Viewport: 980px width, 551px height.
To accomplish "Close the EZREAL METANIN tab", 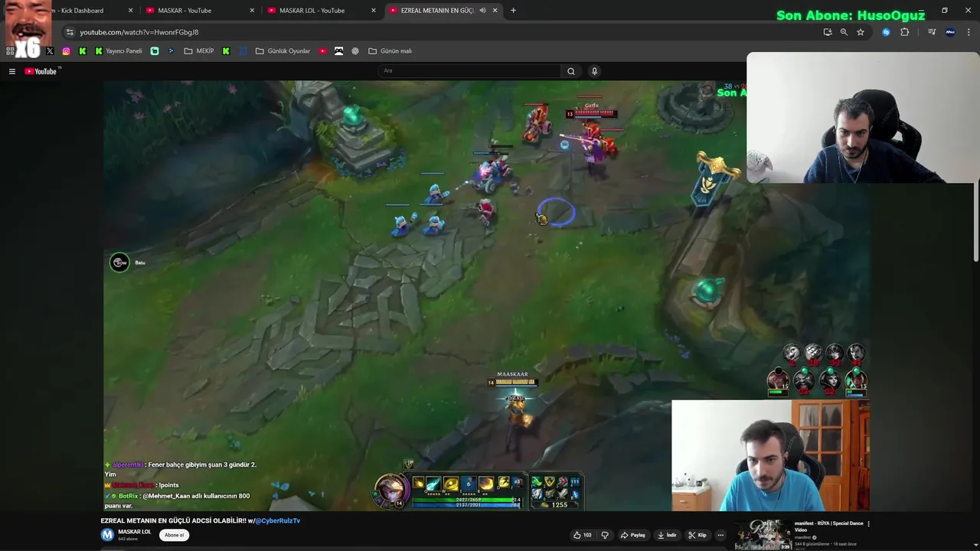I will [x=495, y=11].
